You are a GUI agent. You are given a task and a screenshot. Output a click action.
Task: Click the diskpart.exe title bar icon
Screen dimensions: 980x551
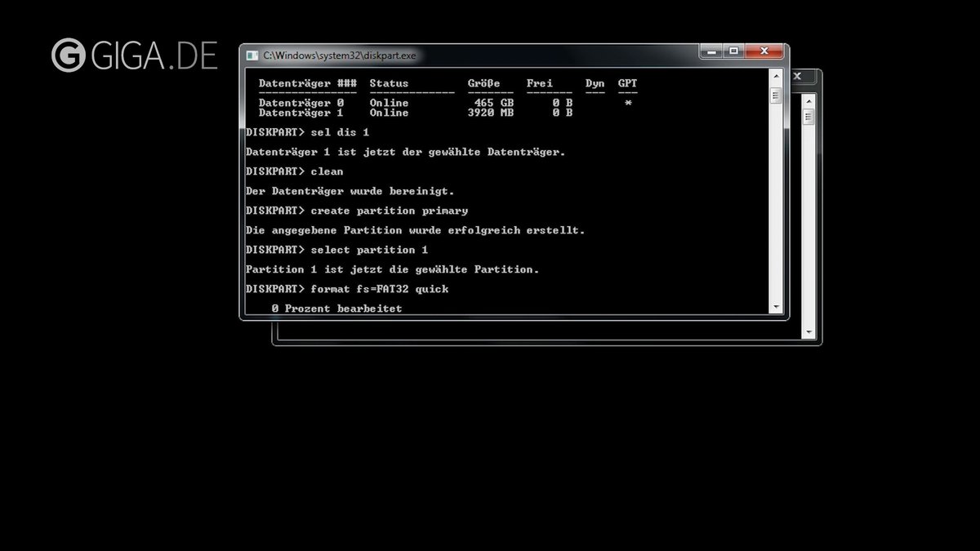click(x=252, y=55)
